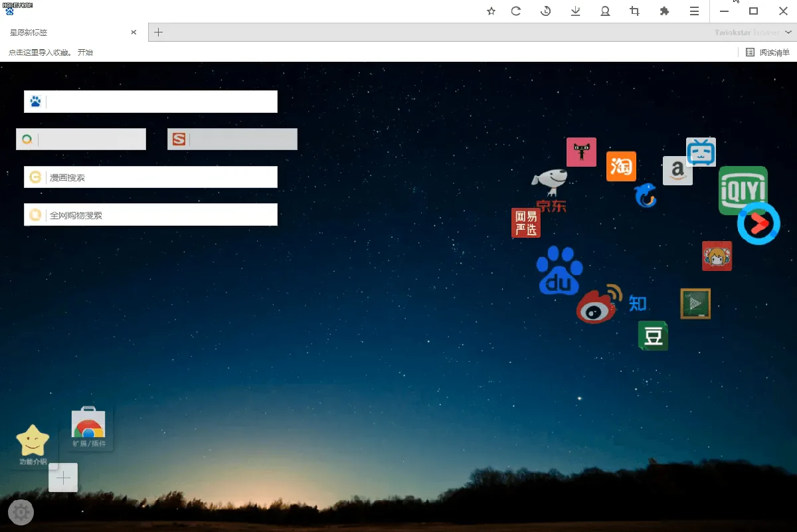The width and height of the screenshot is (797, 532).
Task: Switch to the 星愿新标签 tab
Action: pyautogui.click(x=74, y=33)
